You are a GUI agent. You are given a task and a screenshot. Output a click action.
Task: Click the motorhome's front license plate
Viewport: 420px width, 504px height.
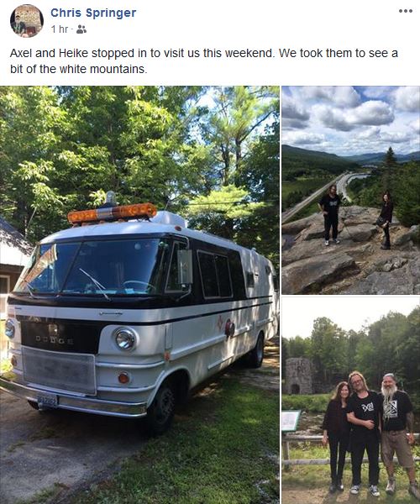[47, 401]
